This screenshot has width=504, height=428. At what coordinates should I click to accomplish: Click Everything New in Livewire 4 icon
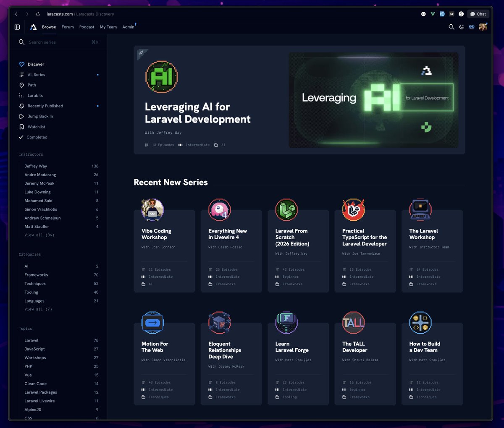pyautogui.click(x=219, y=210)
